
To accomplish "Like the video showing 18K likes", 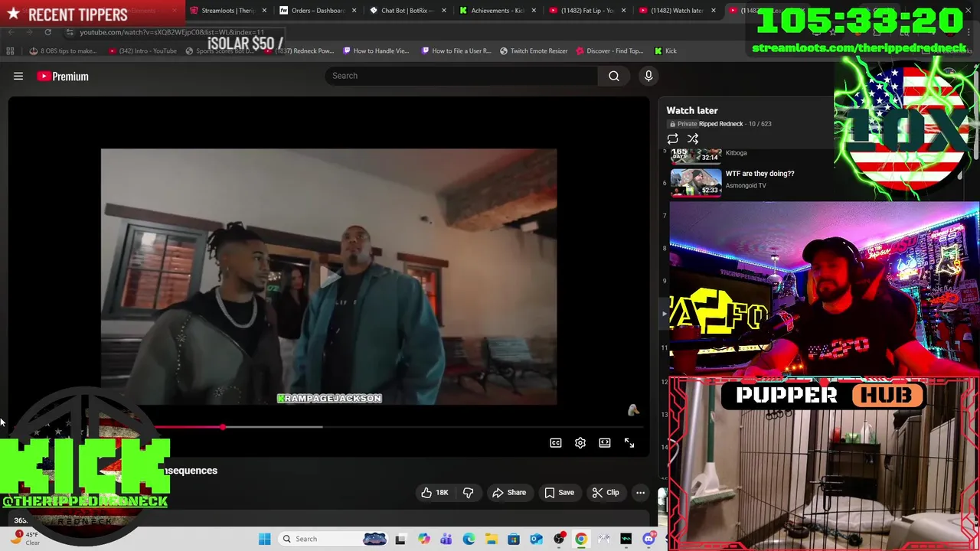I will pyautogui.click(x=435, y=492).
